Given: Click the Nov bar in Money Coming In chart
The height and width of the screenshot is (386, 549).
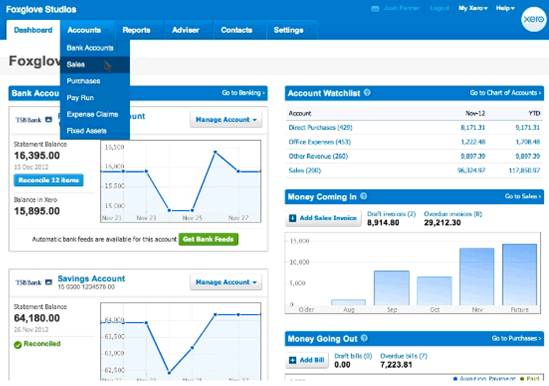Looking at the screenshot, I should pyautogui.click(x=477, y=276).
